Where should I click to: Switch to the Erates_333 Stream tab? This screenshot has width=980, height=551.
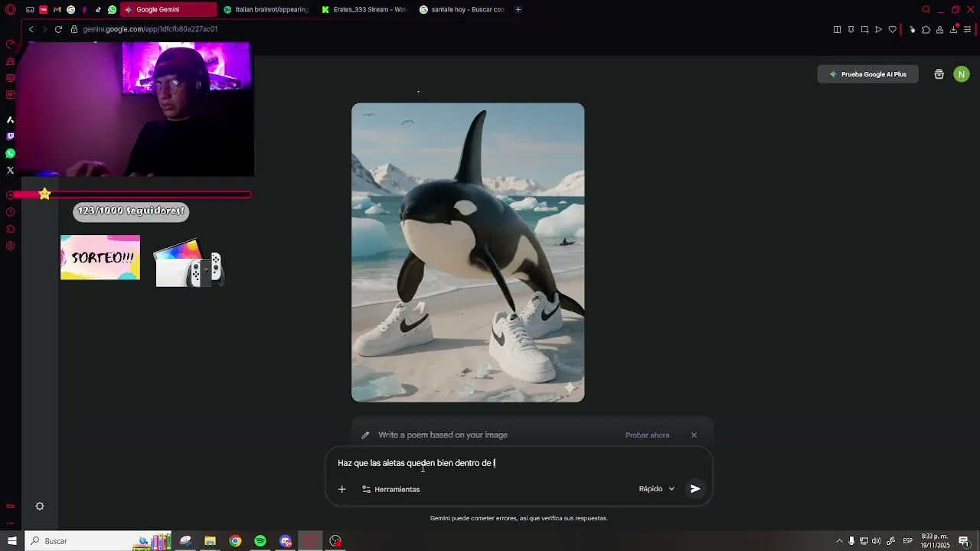click(x=364, y=10)
